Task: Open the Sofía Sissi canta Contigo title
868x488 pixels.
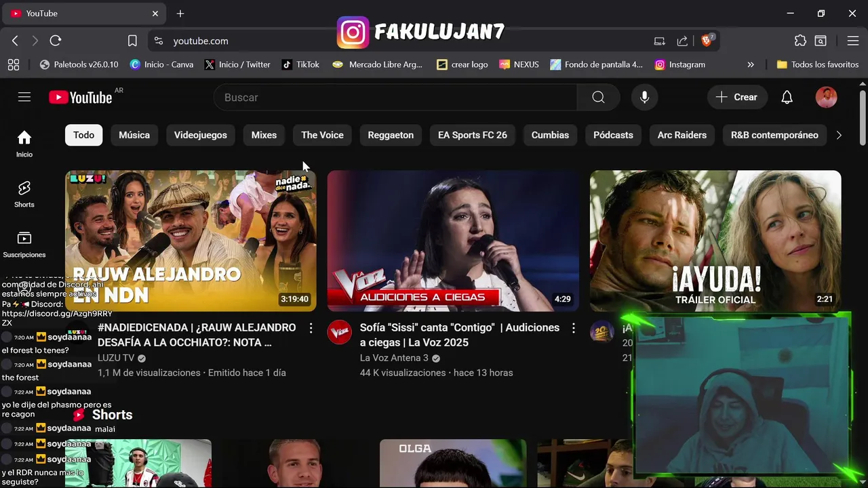Action: [x=460, y=335]
